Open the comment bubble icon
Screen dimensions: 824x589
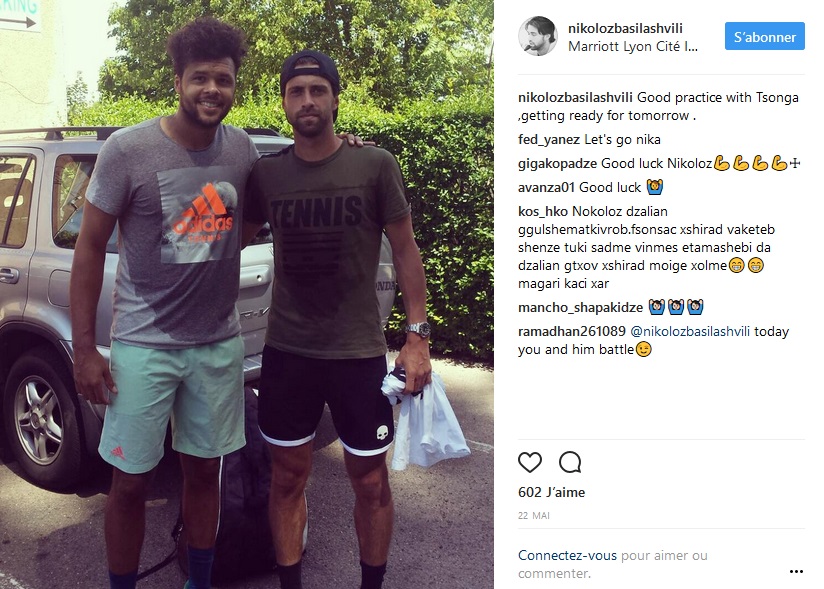click(x=570, y=462)
